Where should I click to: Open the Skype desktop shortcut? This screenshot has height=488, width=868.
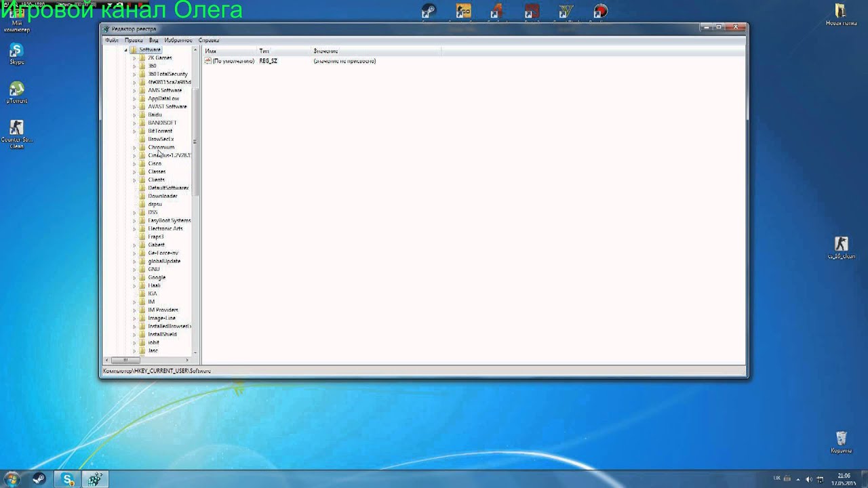pos(16,53)
